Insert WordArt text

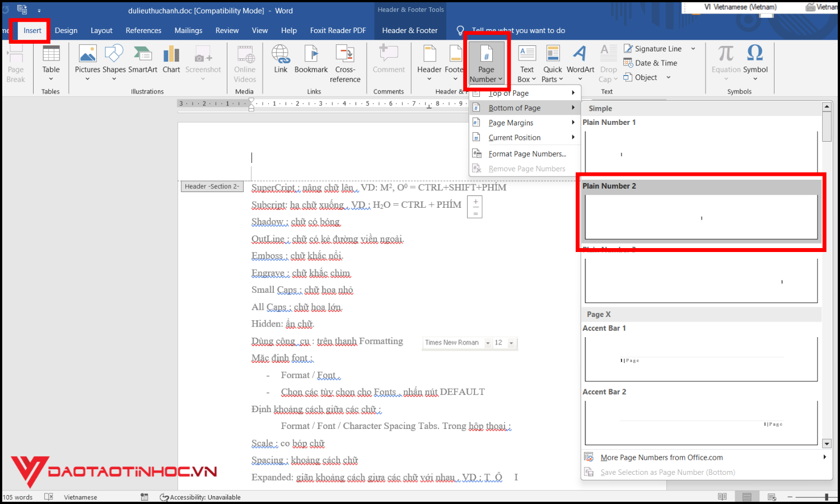click(580, 62)
